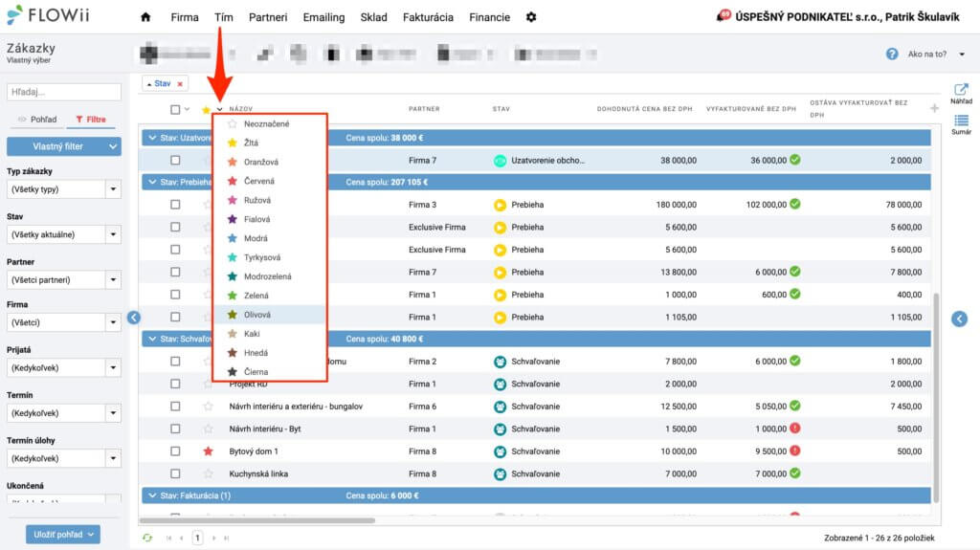Check the row with 13 800,00 price
980x550 pixels.
(175, 272)
